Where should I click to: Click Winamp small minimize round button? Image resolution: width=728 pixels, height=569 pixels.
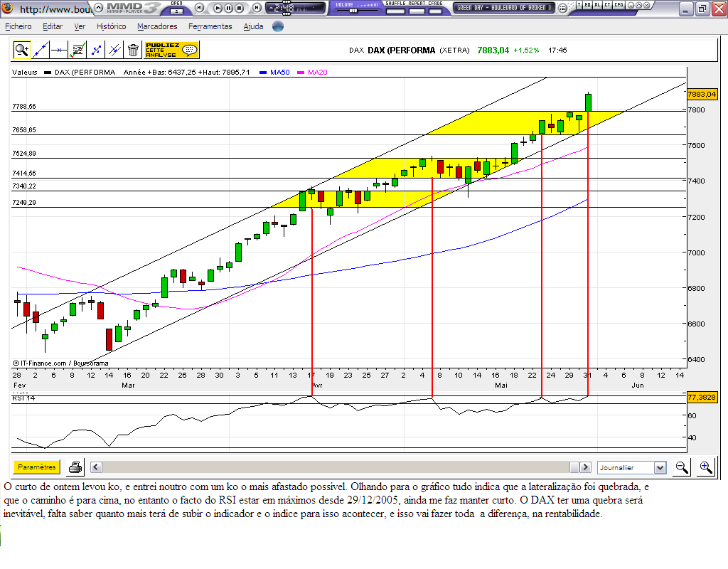pos(630,5)
